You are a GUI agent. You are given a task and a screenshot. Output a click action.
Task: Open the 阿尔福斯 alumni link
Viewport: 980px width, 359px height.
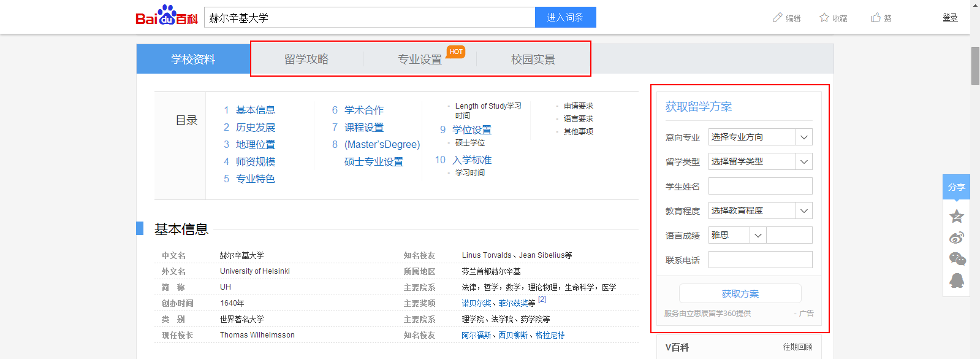(476, 335)
